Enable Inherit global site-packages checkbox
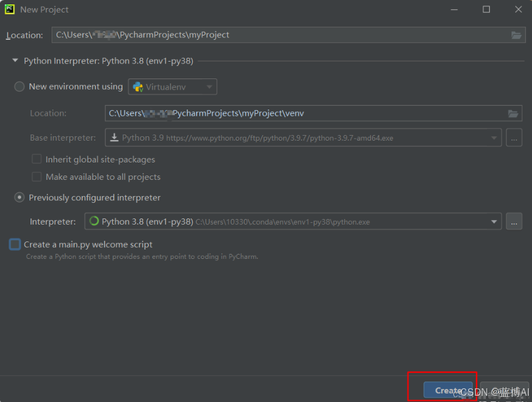 tap(36, 159)
